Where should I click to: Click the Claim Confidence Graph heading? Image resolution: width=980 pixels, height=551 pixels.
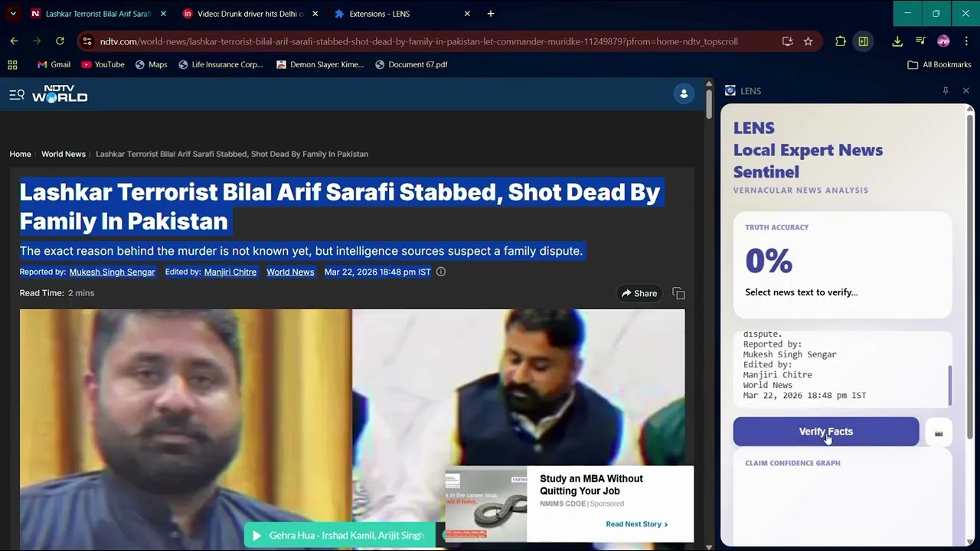[x=792, y=463]
